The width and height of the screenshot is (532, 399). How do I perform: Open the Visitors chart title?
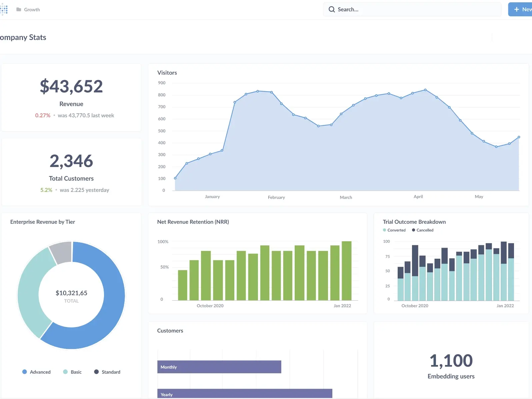point(167,73)
